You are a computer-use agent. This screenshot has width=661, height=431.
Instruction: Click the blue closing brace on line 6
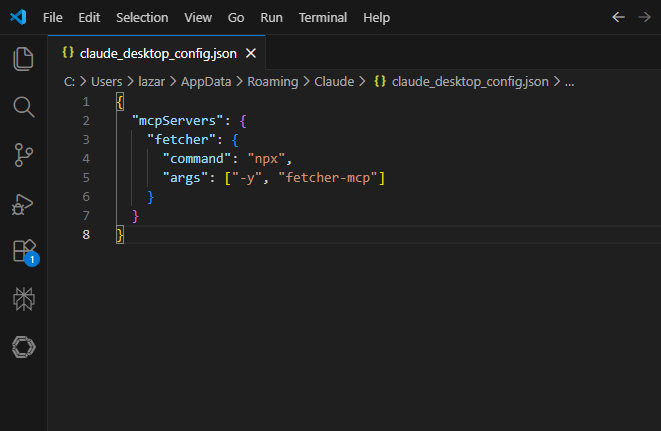pyautogui.click(x=150, y=197)
